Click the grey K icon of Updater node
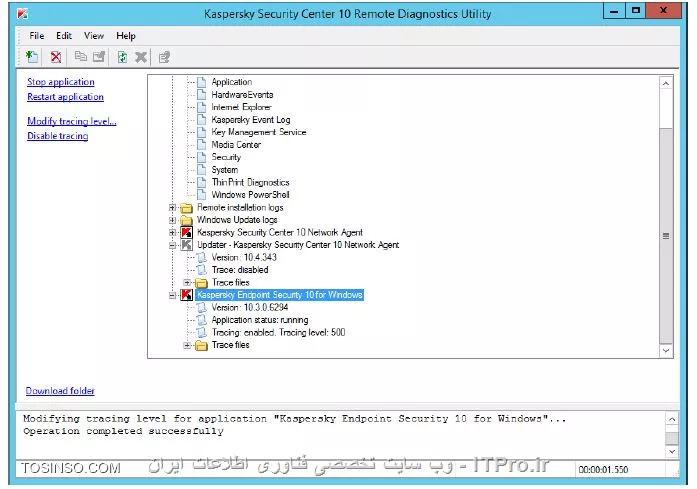This screenshot has height=489, width=697. (x=186, y=245)
